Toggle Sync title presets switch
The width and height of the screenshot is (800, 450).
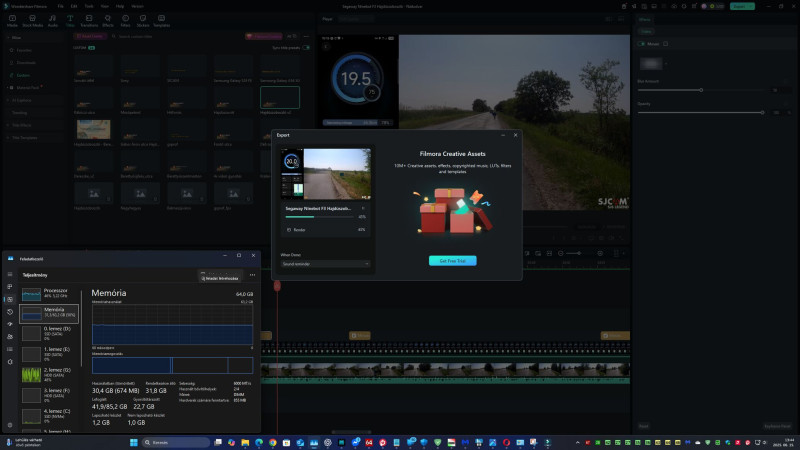coord(306,47)
